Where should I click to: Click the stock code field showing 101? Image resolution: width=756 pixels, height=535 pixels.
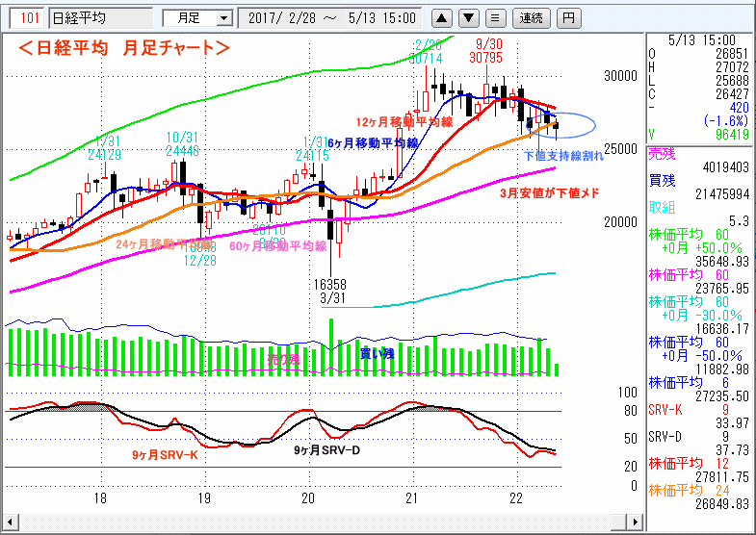point(30,17)
